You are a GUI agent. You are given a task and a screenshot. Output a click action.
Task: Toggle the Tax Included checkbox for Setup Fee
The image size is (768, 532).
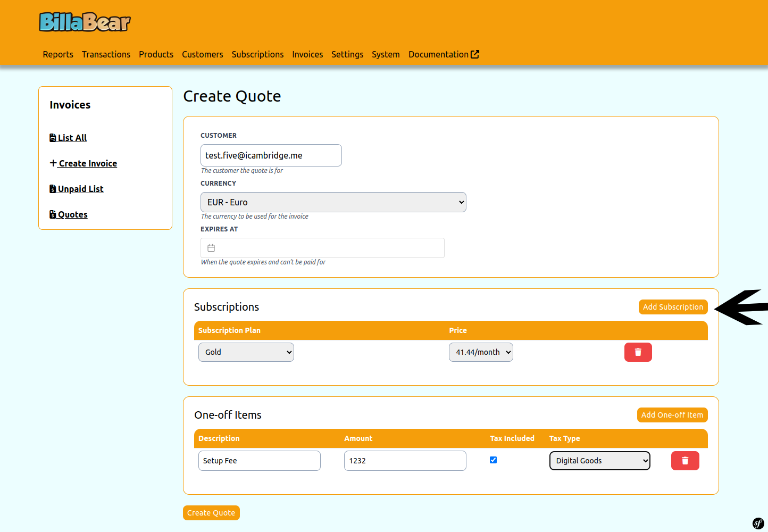coord(493,460)
